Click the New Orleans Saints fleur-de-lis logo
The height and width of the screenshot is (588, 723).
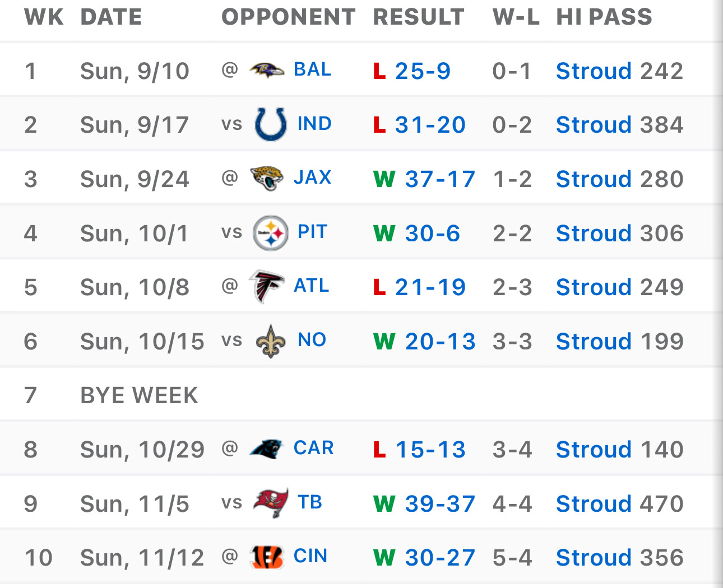271,340
